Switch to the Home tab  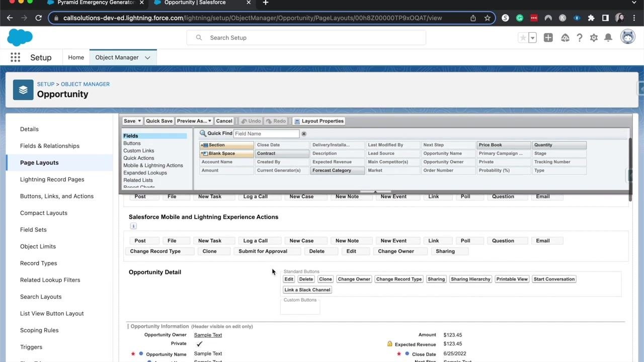click(x=76, y=57)
